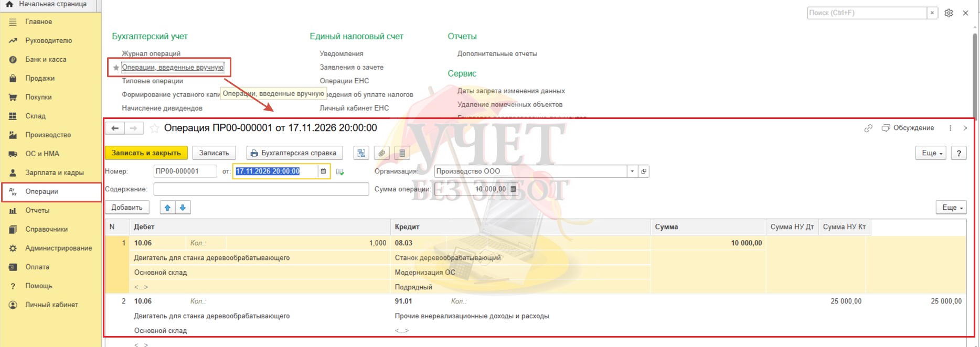
Task: Open Операции, введенные вручную link
Action: click(173, 68)
